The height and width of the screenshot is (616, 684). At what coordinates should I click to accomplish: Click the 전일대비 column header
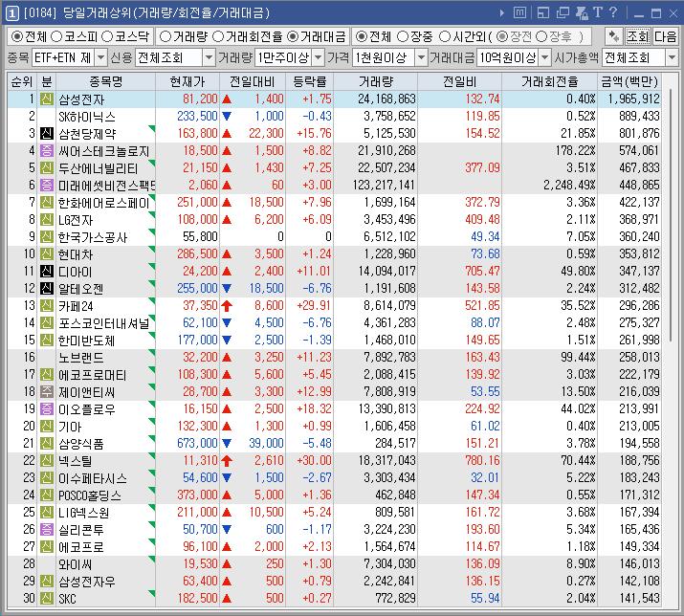(x=253, y=81)
